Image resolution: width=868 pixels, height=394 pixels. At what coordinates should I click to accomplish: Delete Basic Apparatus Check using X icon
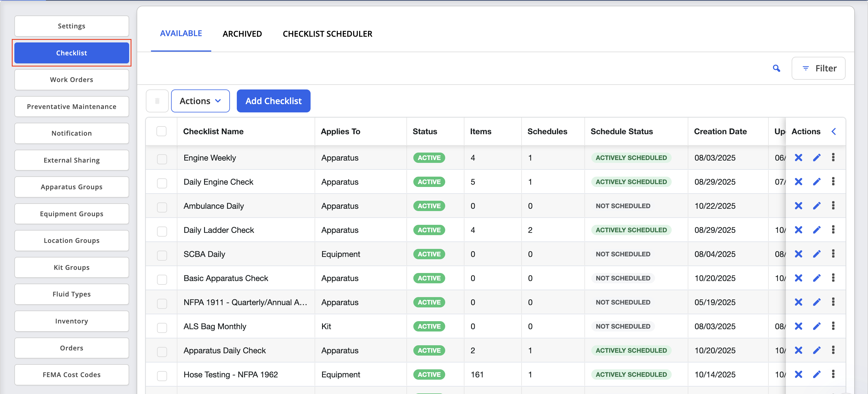pos(798,278)
